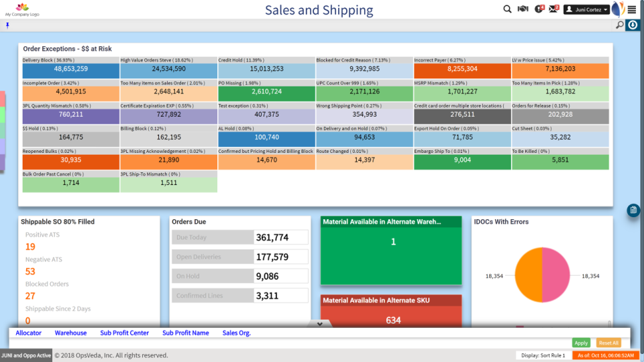Click 3PL Missing Acknowledgement value 21,890

click(x=169, y=160)
